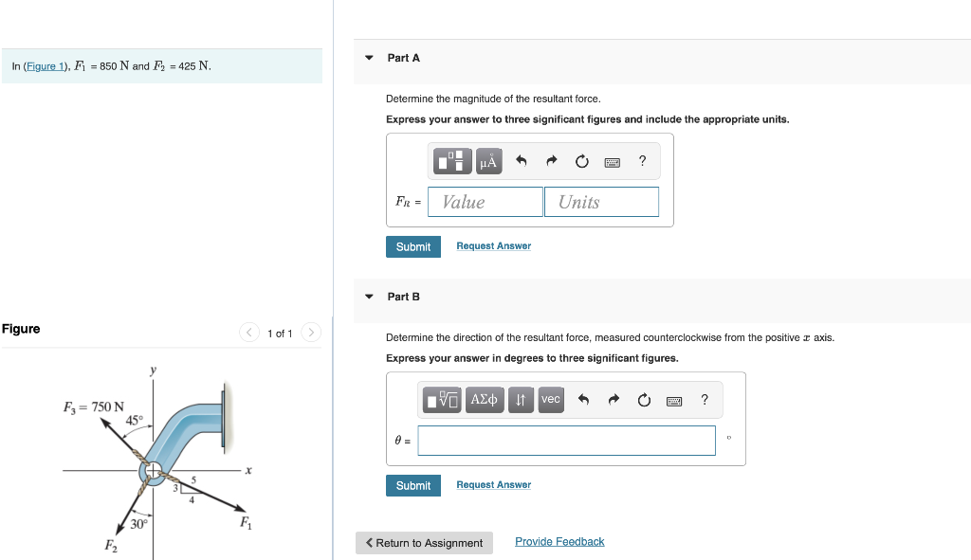
Task: Open keyboard shortcuts icon in Part A
Action: pos(612,162)
